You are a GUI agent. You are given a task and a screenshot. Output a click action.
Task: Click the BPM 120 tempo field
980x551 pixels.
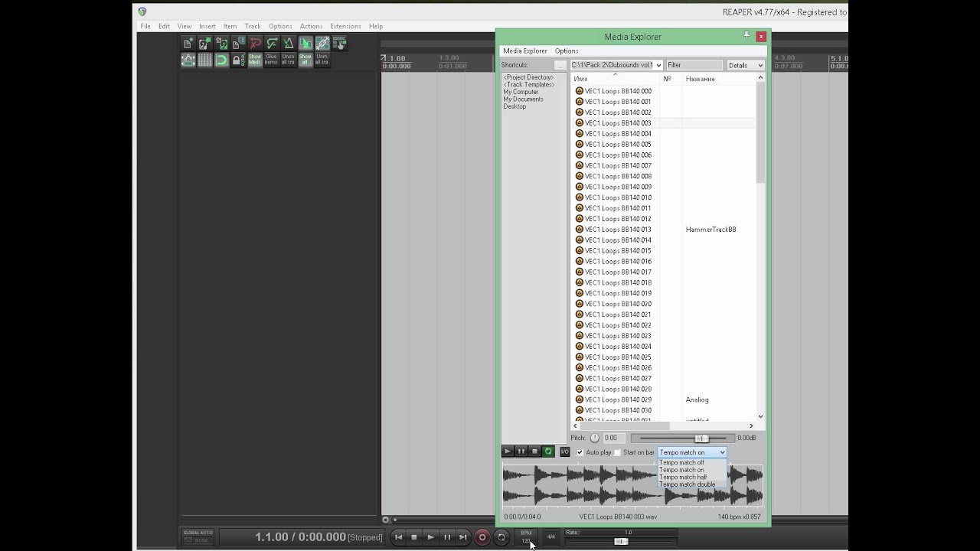[x=526, y=537]
